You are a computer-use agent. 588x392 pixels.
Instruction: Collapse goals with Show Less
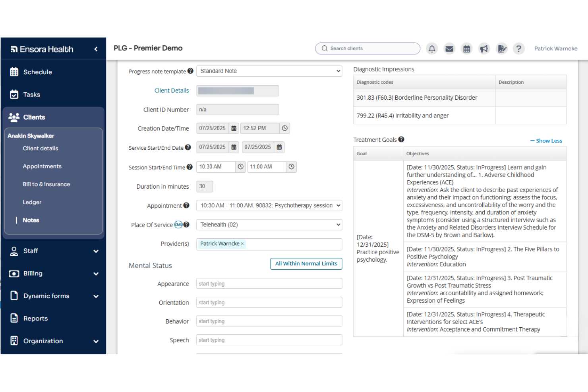click(x=546, y=141)
